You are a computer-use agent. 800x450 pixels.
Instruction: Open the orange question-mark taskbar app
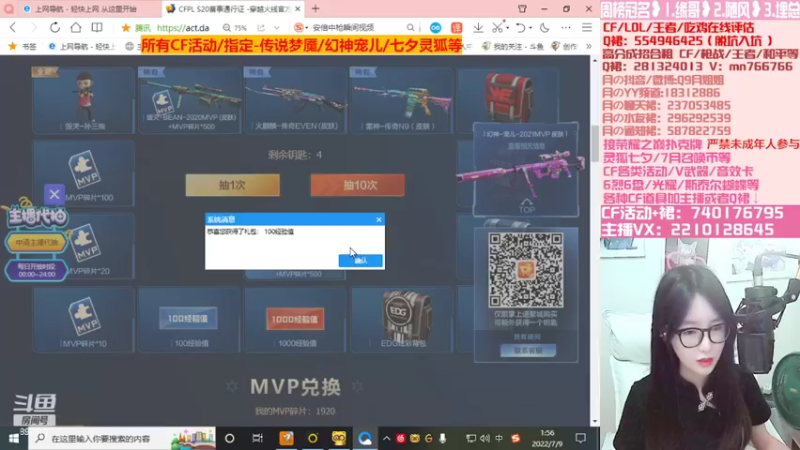(286, 438)
